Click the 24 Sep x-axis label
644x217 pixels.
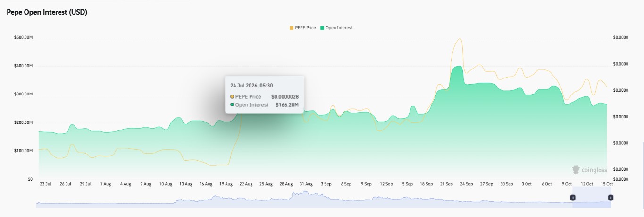point(466,183)
